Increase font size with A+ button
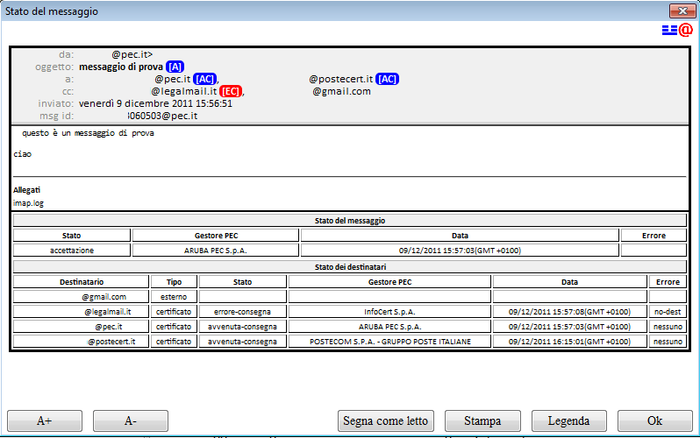 coord(45,421)
